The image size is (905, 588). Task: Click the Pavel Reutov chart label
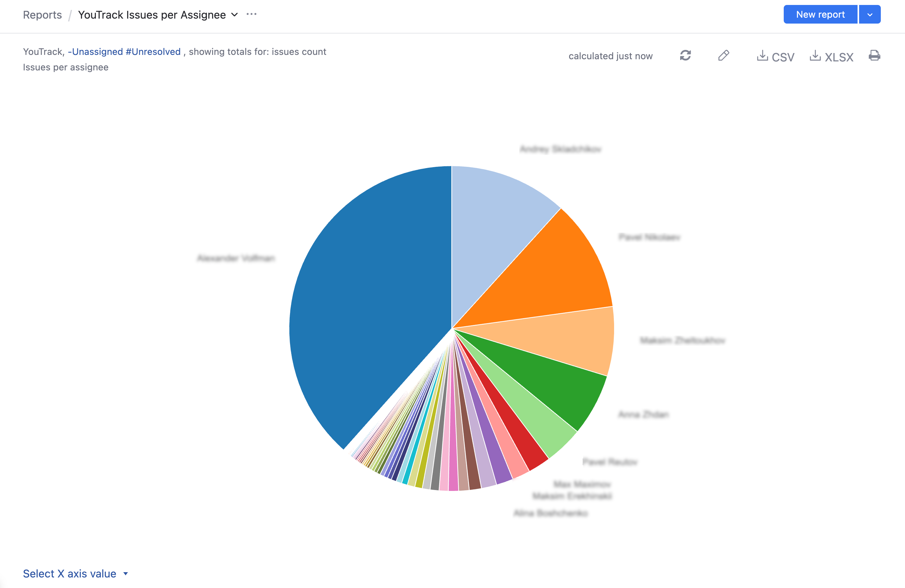(x=610, y=462)
